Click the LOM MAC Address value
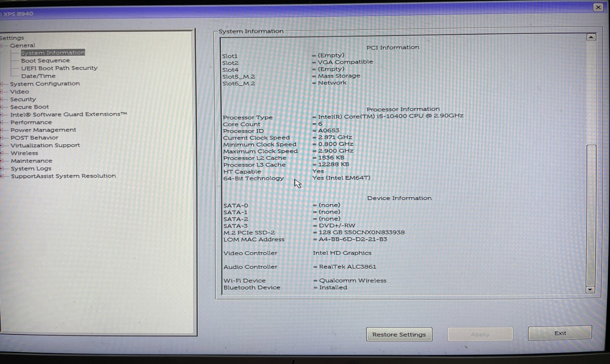This screenshot has width=610, height=364. tap(353, 239)
